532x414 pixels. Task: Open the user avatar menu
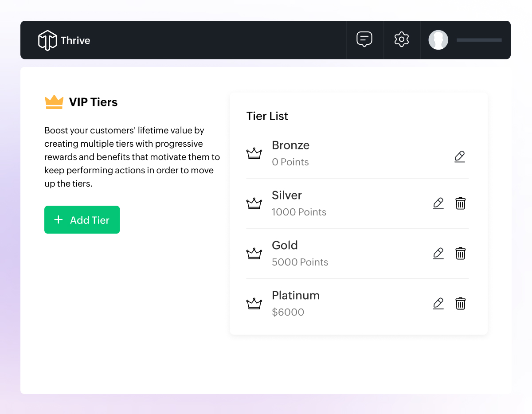coord(438,39)
